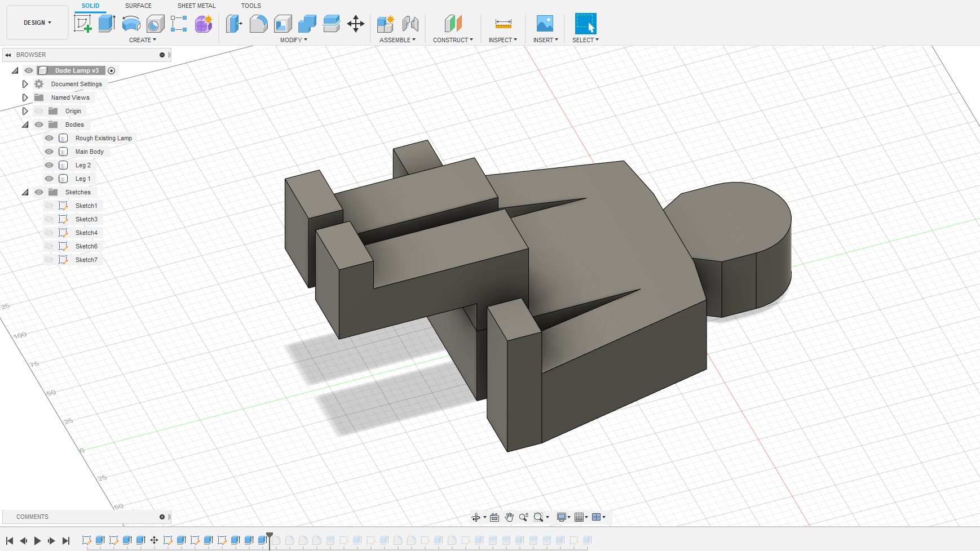
Task: Select the Press Pull tool
Action: [x=234, y=24]
